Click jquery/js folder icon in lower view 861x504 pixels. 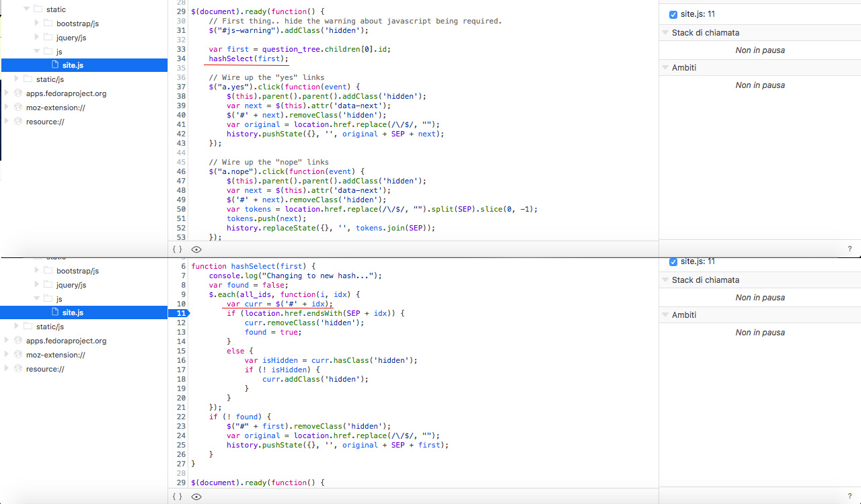[x=48, y=285]
